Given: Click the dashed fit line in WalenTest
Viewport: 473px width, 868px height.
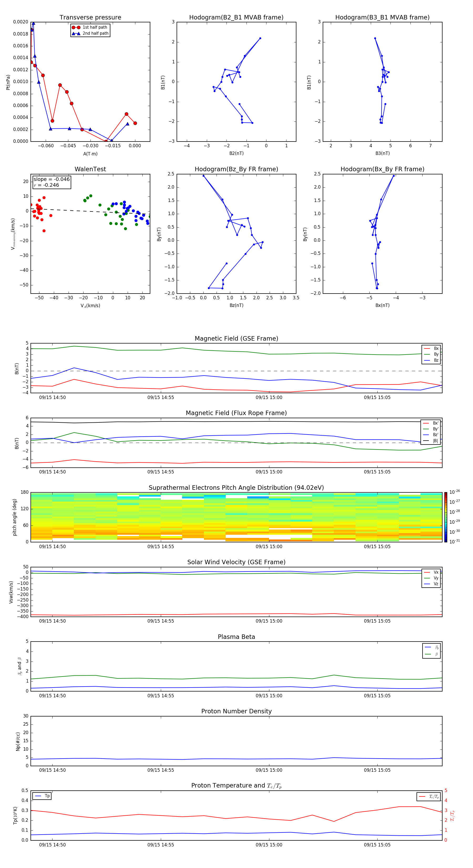Looking at the screenshot, I should coord(90,211).
